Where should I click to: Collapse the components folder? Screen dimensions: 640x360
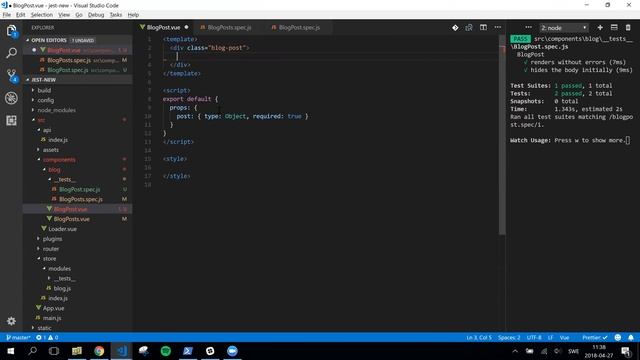(x=59, y=160)
